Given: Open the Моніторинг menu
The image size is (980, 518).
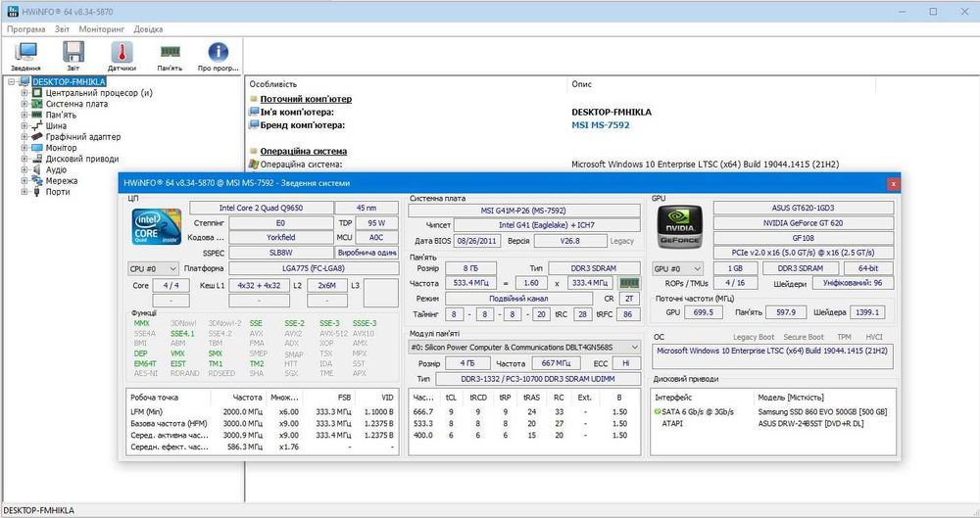Looking at the screenshot, I should point(102,28).
